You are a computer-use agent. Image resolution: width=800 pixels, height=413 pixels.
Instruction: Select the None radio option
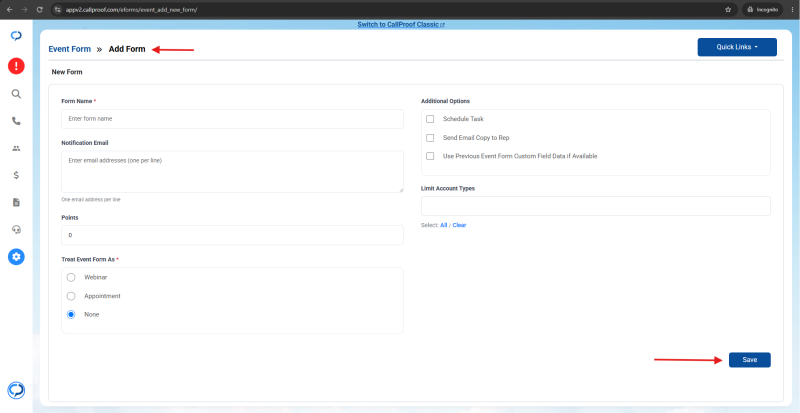(x=71, y=314)
